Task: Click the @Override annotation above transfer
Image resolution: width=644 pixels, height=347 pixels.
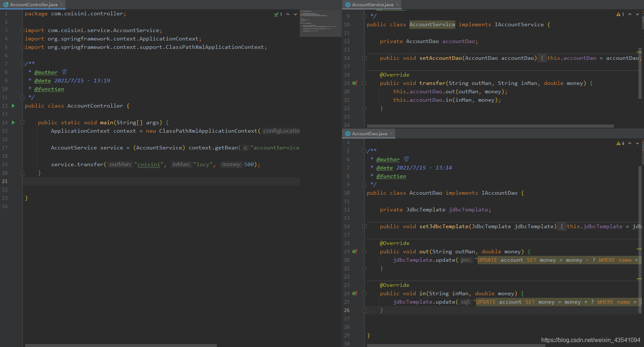Action: (x=394, y=75)
